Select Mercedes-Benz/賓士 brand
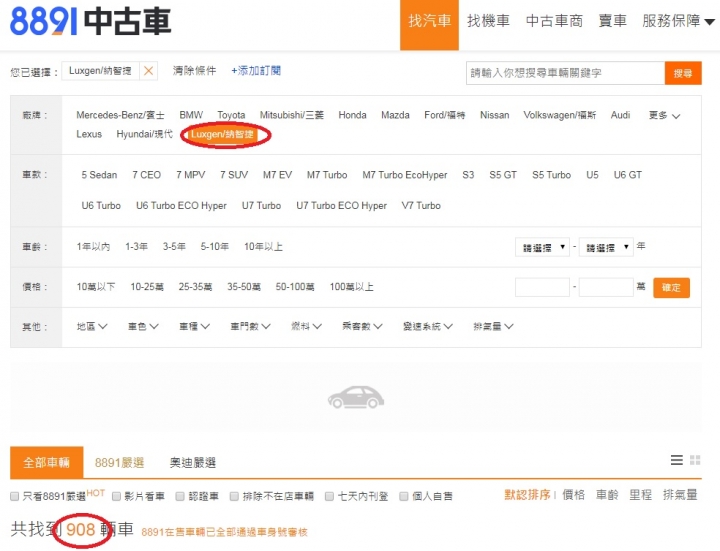Image resolution: width=720 pixels, height=551 pixels. point(120,115)
